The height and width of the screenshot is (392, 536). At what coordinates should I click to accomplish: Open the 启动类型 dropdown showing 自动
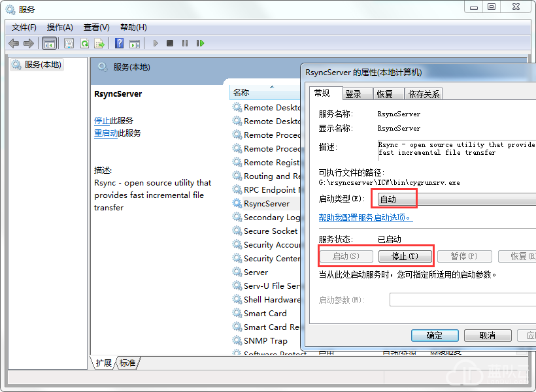[x=457, y=199]
